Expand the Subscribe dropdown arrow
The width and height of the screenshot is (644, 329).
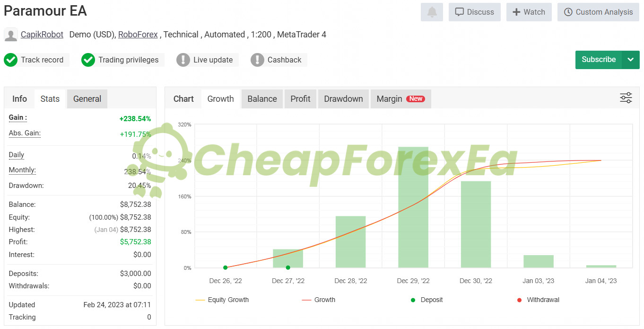coord(631,60)
